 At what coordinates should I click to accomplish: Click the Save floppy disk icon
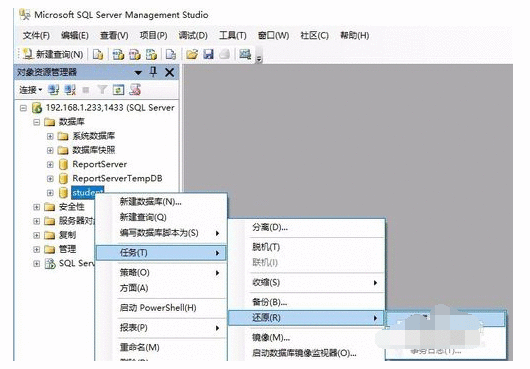click(x=208, y=54)
